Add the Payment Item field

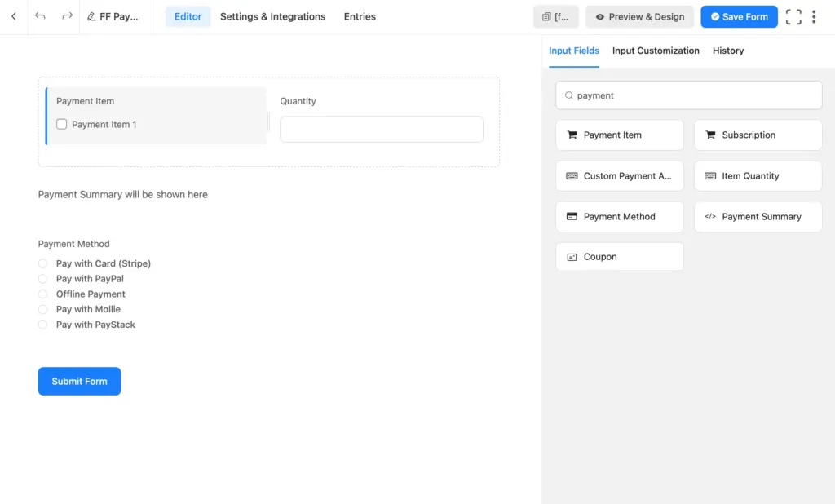(620, 135)
